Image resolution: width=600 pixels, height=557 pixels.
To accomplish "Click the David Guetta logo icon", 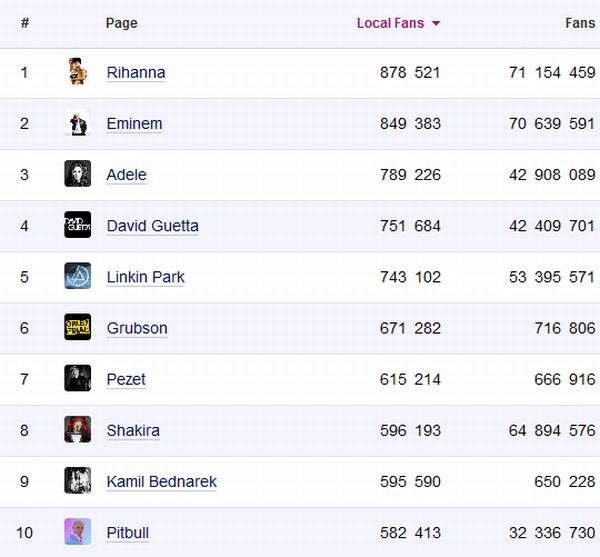I will pyautogui.click(x=78, y=225).
